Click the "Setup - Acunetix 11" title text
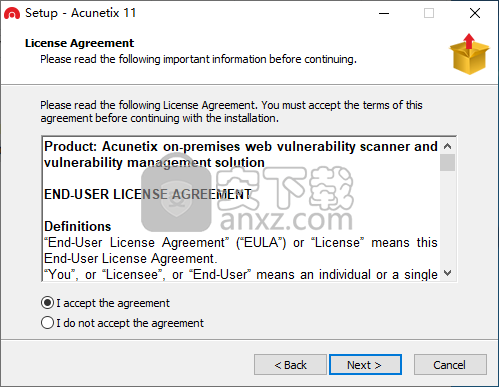This screenshot has height=387, width=499. pos(81,13)
